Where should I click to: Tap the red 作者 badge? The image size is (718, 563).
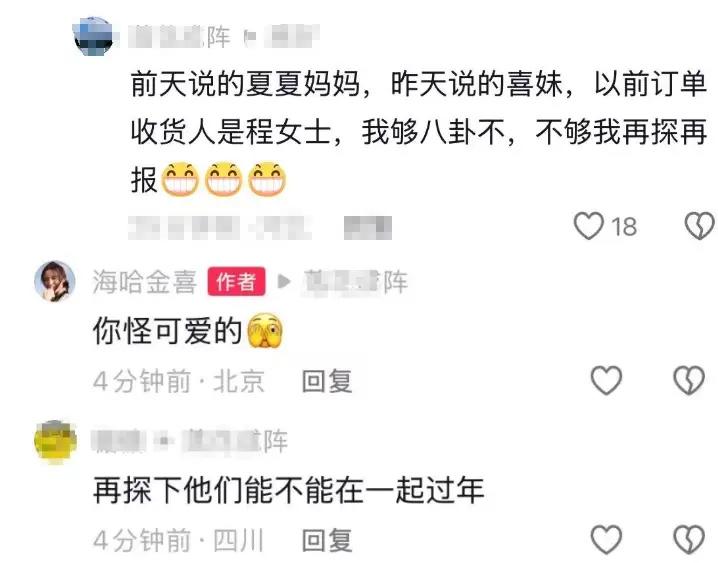coord(236,282)
